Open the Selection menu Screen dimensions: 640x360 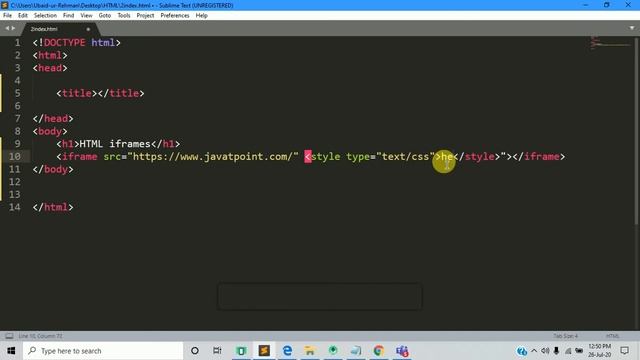click(x=45, y=16)
